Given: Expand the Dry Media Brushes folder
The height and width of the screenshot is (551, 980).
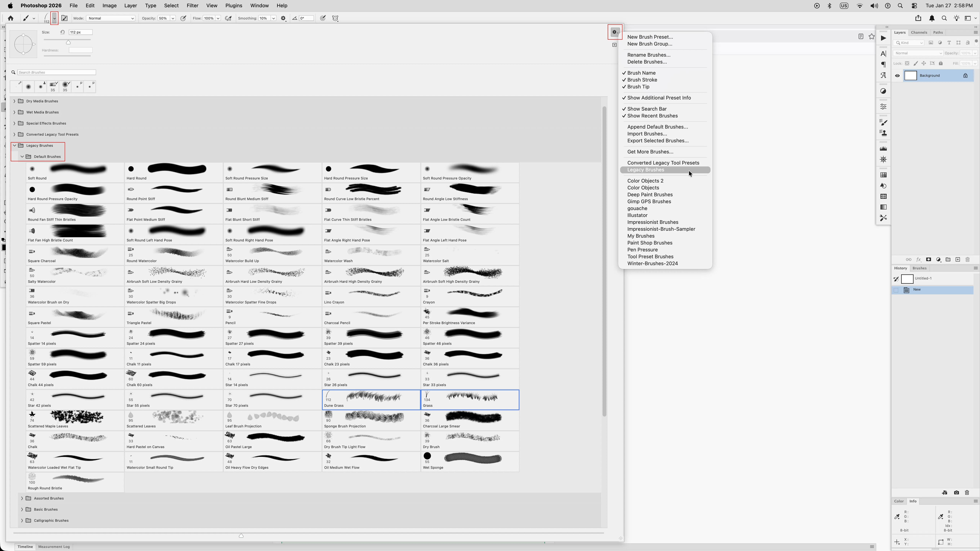Looking at the screenshot, I should click(15, 101).
